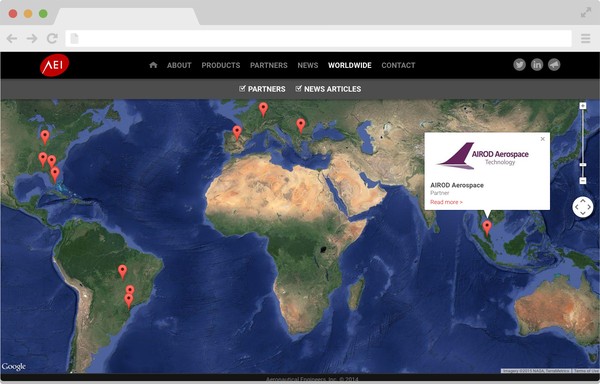Open the NEWS section
600x384 pixels.
(x=308, y=65)
